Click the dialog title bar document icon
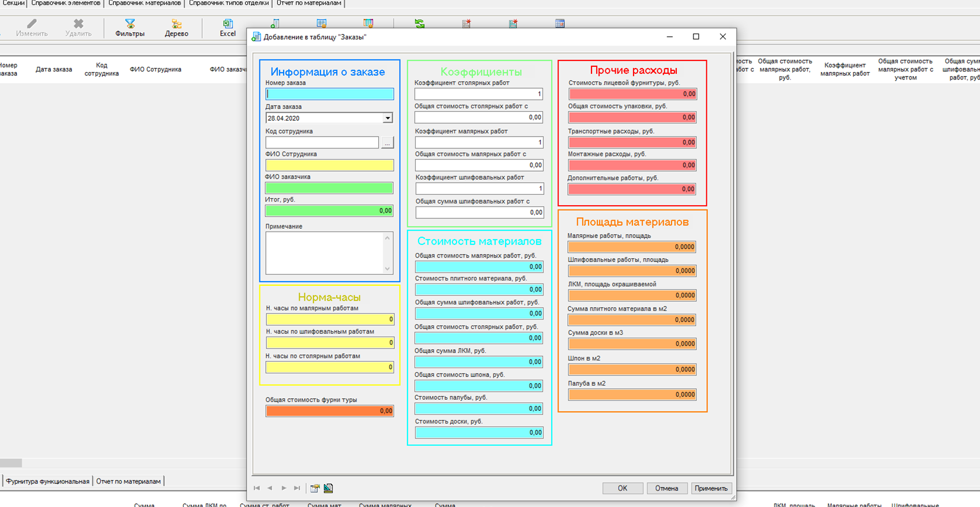Screen dimensions: 980x507 click(x=256, y=37)
